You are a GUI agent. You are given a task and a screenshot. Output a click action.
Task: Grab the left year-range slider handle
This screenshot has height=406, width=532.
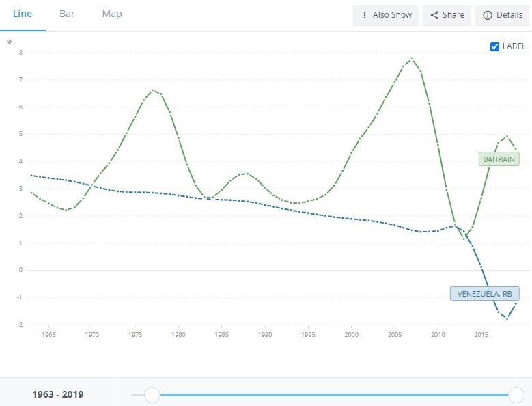152,394
